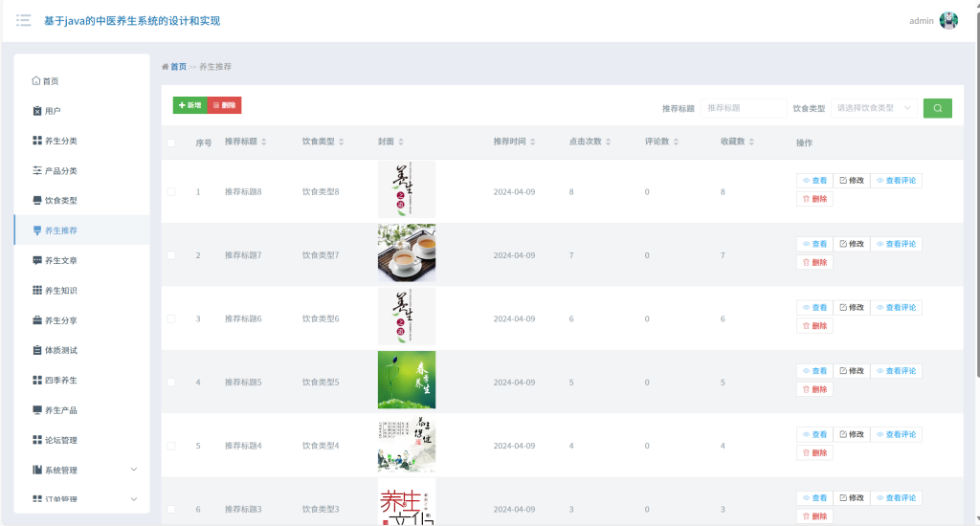Screen dimensions: 980x526
Task: Click the home icon beside 首页 in sidebar
Action: click(x=35, y=80)
